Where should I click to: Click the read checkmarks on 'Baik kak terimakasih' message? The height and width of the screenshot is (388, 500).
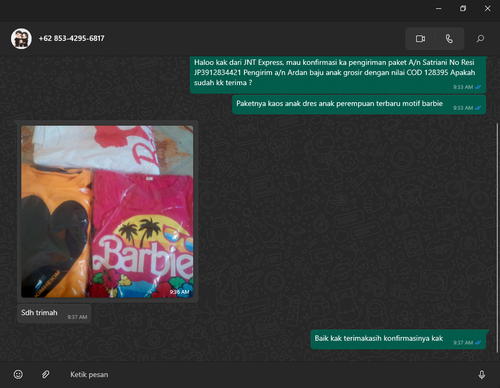tap(478, 343)
